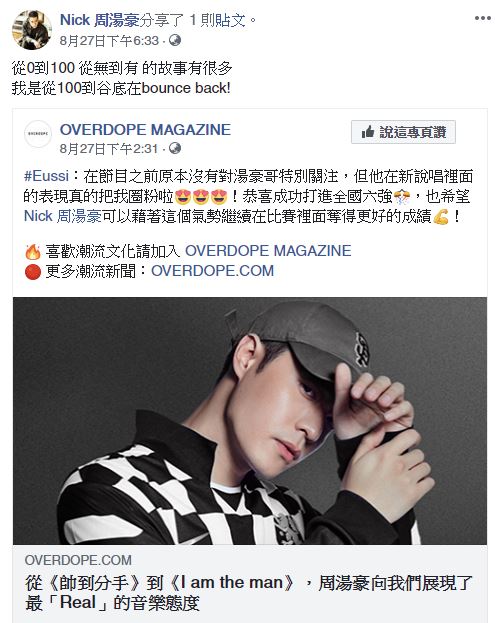Click the thumbs-up icon in 說這專頁讚
This screenshot has height=623, width=495.
click(368, 132)
